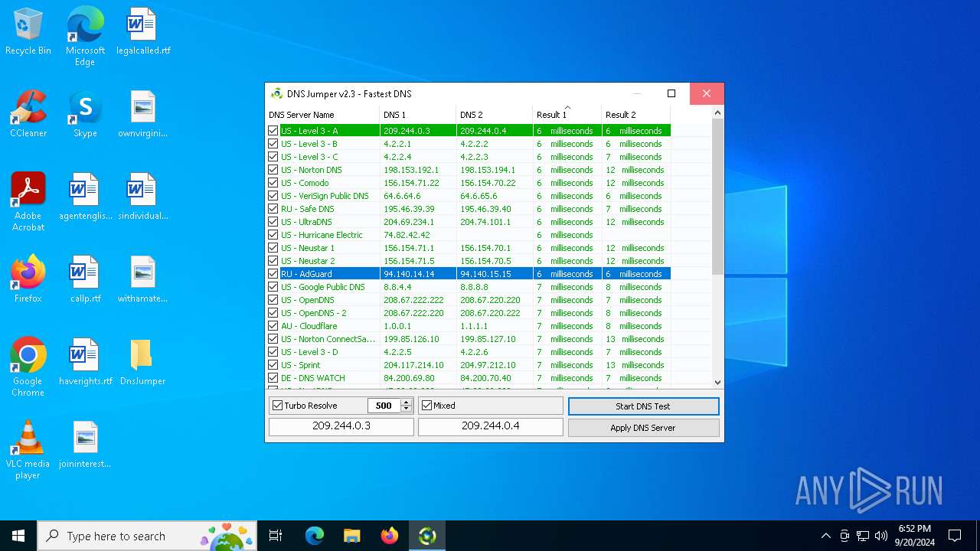Sort by Result 2 column header

(636, 115)
